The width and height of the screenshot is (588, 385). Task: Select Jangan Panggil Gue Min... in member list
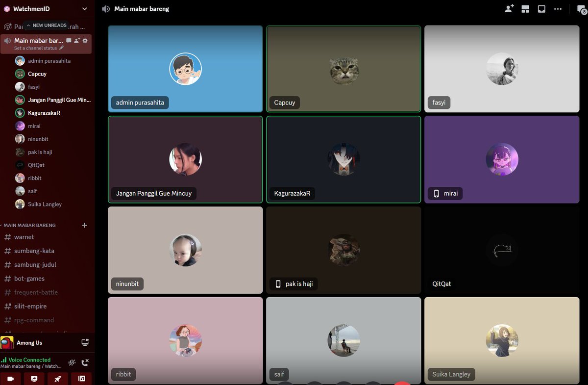[x=52, y=100]
